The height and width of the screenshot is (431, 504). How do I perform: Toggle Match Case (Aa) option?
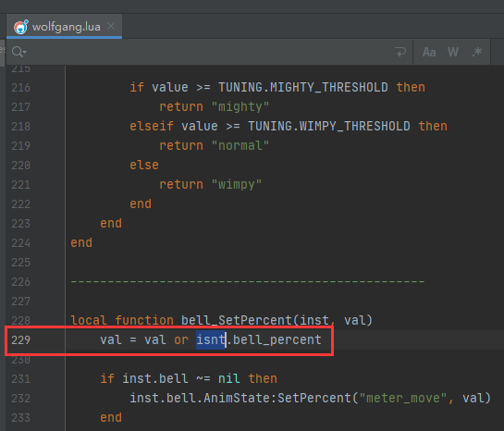(x=429, y=52)
